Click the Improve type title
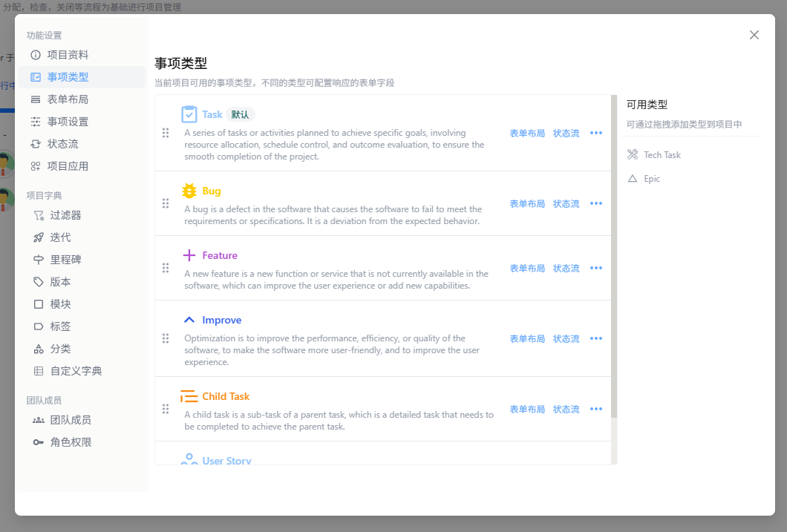This screenshot has width=787, height=532. point(222,320)
